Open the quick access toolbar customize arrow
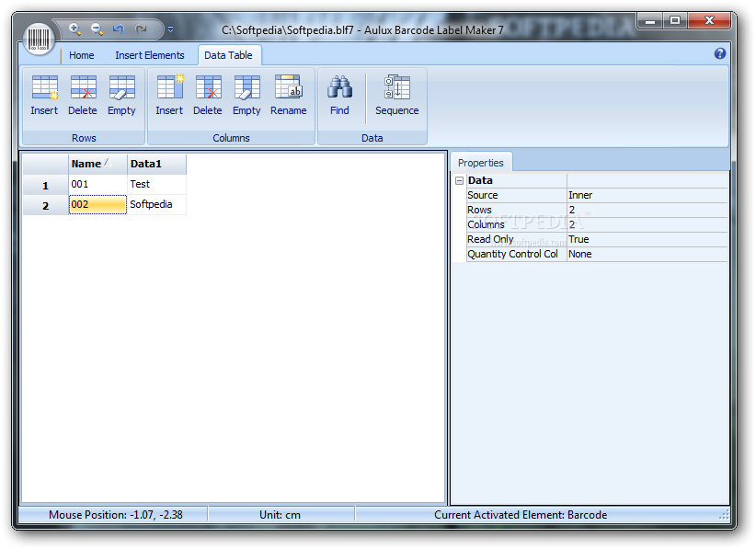The image size is (756, 549). point(171,29)
